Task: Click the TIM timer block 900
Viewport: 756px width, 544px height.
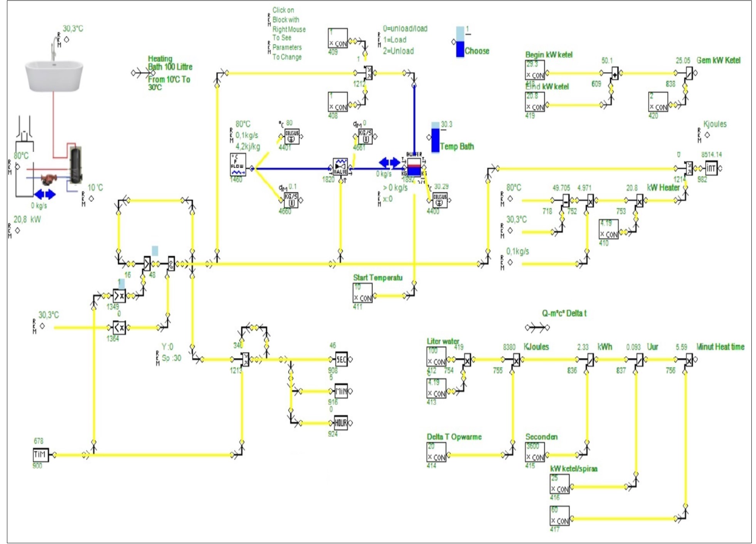Action: (x=40, y=454)
